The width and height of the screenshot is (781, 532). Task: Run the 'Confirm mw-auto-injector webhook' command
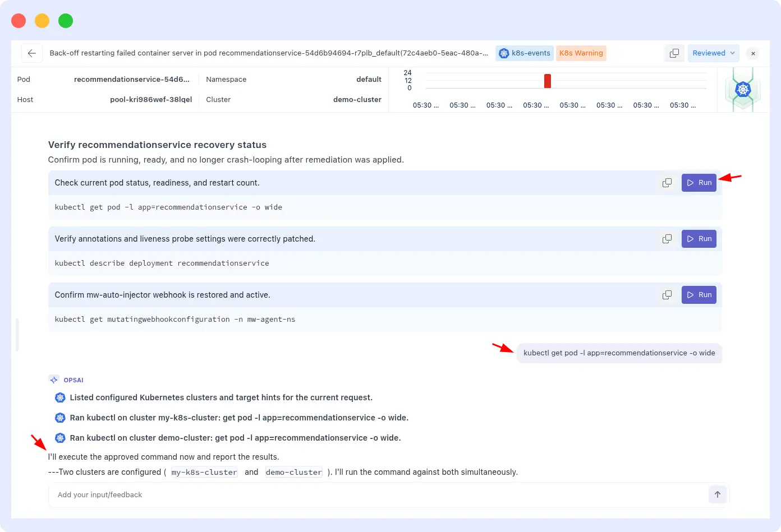[699, 295]
